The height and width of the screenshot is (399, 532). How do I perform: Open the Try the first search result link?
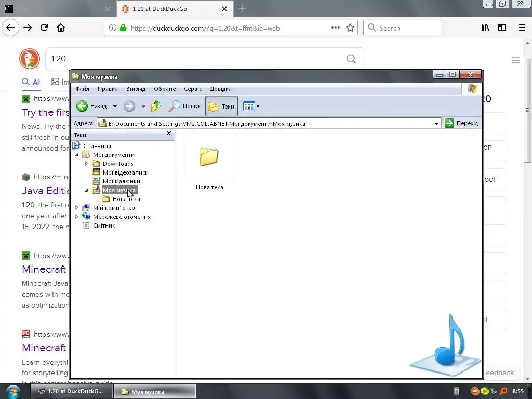click(x=46, y=112)
